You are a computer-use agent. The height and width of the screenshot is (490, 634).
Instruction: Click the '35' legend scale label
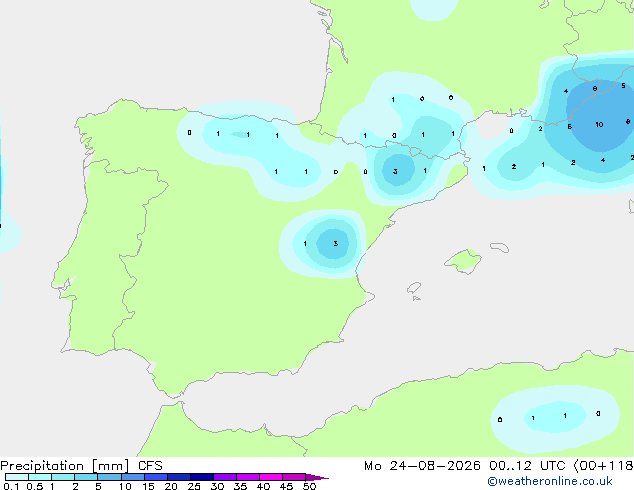[240, 486]
